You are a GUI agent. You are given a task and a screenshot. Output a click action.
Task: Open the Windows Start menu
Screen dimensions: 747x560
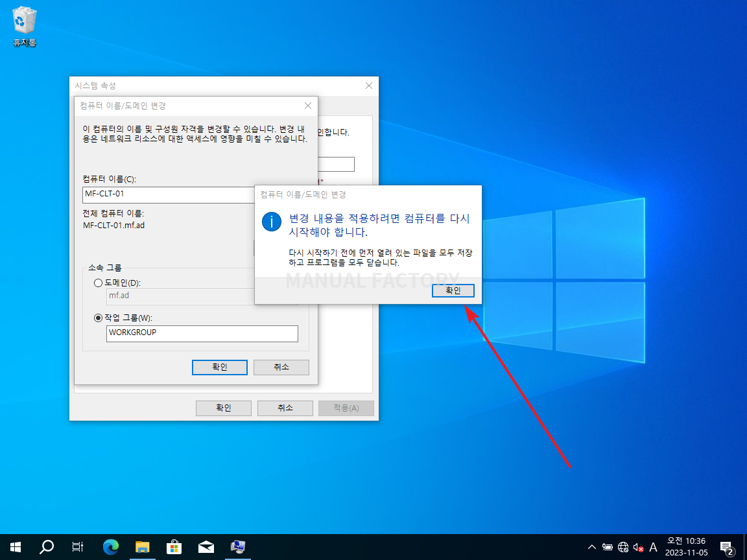[16, 547]
